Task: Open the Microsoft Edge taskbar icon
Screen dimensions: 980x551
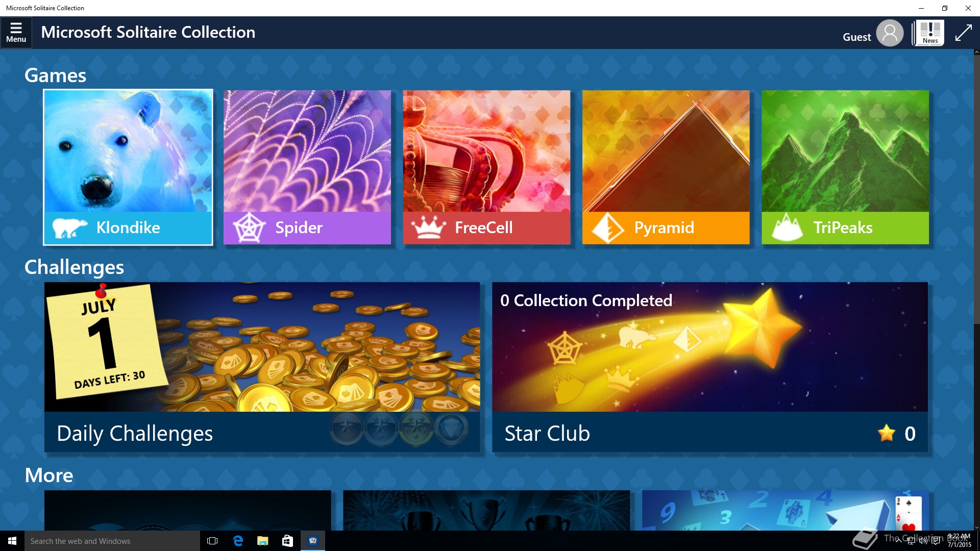Action: coord(238,541)
